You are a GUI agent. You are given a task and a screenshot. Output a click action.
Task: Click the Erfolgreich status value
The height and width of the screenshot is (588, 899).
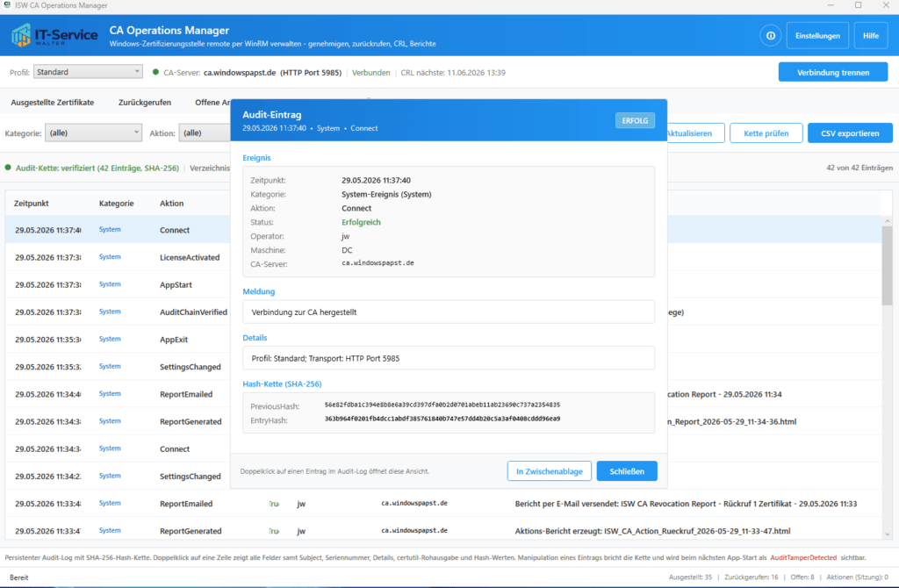[361, 222]
